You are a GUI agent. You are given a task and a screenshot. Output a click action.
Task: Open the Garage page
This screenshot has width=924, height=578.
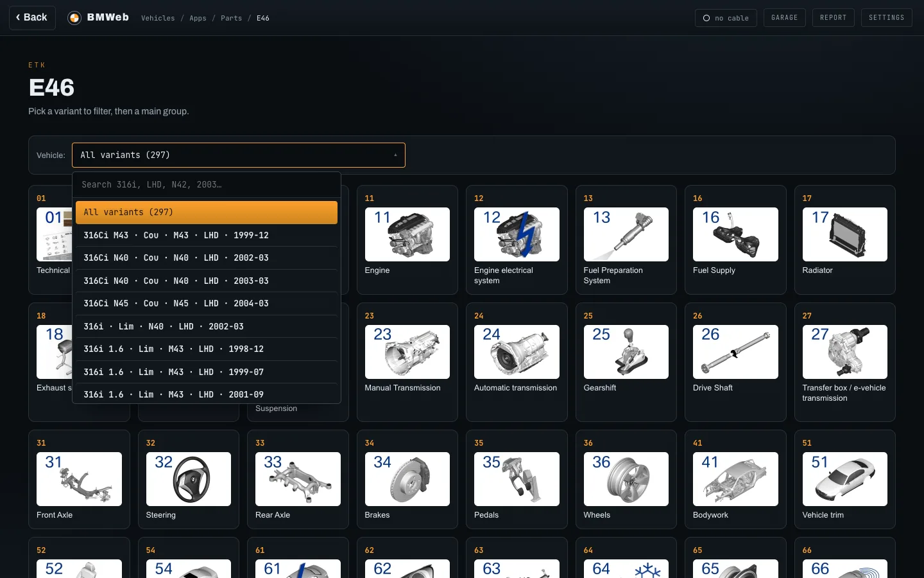[784, 18]
